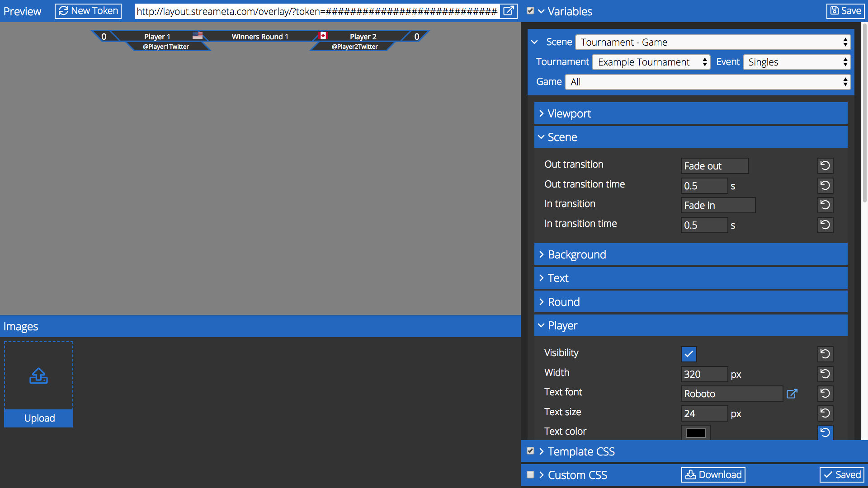The height and width of the screenshot is (488, 868).
Task: Edit the Text font Roboto field
Action: (732, 394)
